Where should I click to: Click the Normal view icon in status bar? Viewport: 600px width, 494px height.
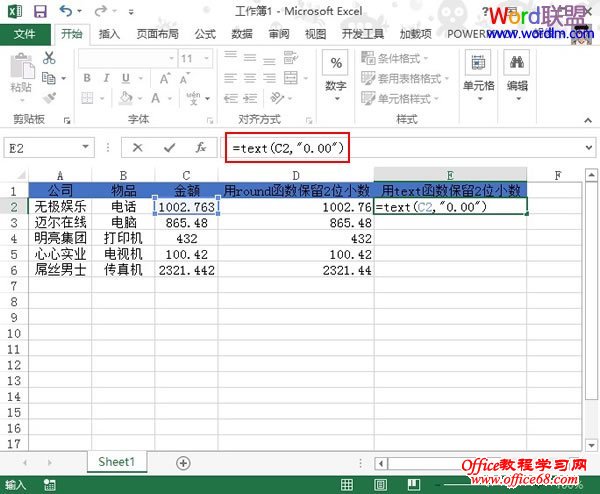coord(347,485)
